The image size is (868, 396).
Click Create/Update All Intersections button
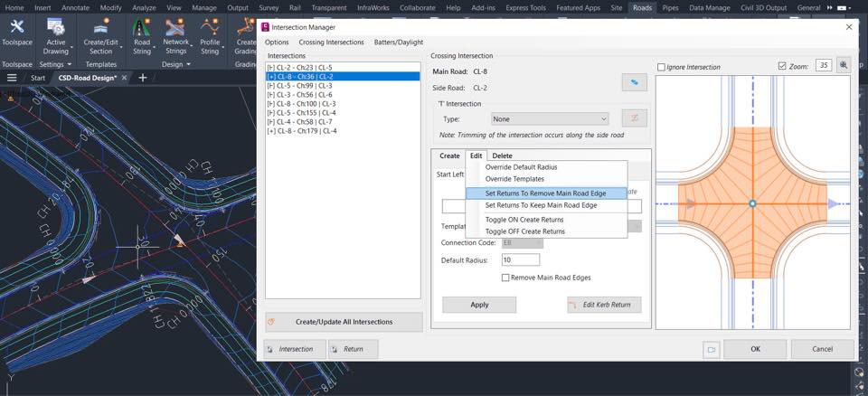pos(344,322)
